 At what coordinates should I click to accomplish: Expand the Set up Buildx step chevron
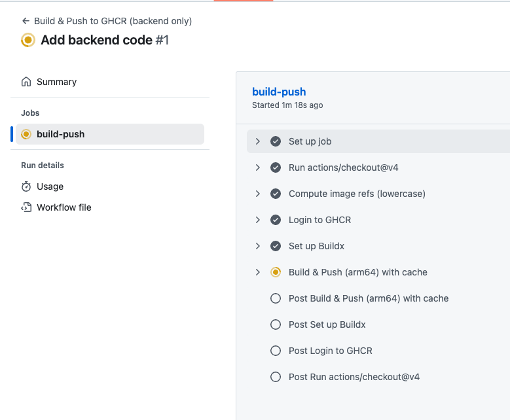[x=258, y=246]
